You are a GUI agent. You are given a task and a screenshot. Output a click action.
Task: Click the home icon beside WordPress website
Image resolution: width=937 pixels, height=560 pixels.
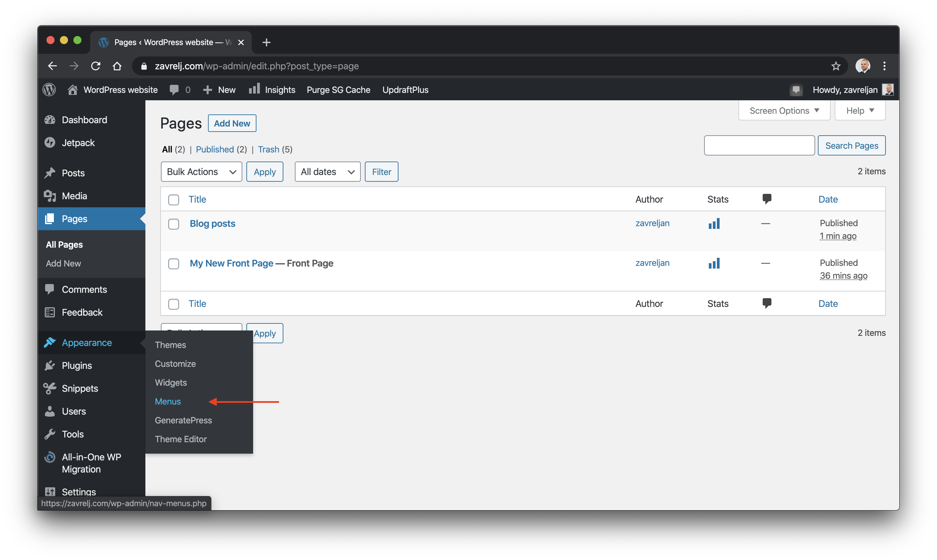(72, 90)
